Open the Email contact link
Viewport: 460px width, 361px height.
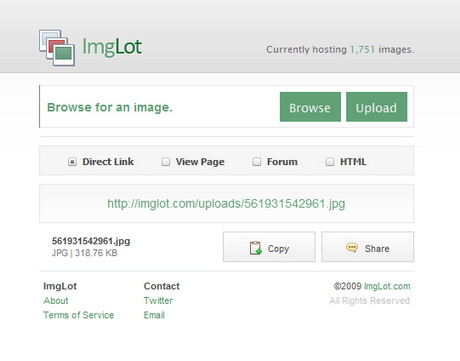[154, 315]
